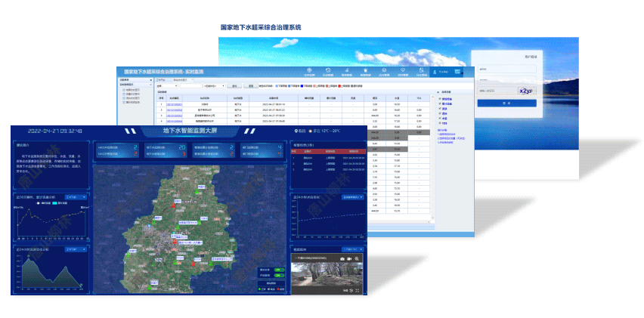Click the first station code link in the table

click(175, 103)
